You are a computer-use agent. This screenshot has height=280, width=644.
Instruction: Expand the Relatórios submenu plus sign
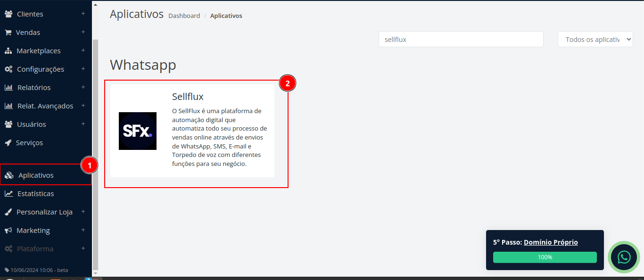click(83, 87)
